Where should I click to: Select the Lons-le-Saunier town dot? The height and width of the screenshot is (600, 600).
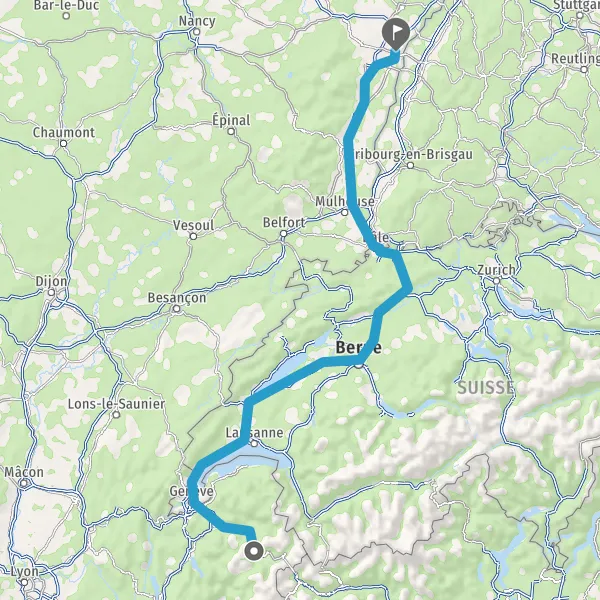click(116, 415)
